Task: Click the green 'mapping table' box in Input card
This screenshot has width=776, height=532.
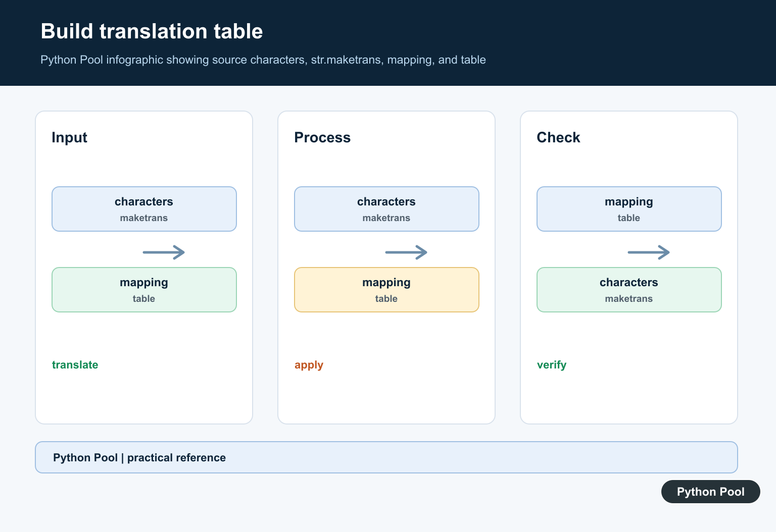Action: tap(144, 290)
